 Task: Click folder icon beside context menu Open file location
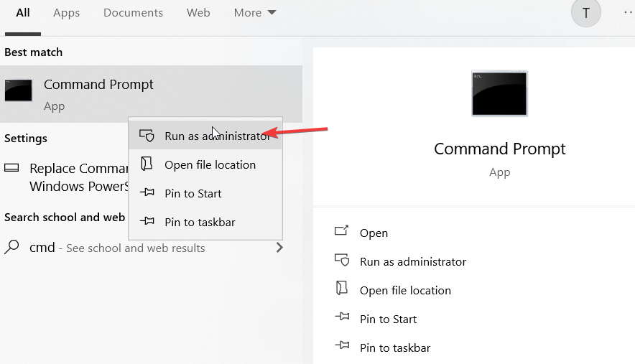tap(147, 164)
